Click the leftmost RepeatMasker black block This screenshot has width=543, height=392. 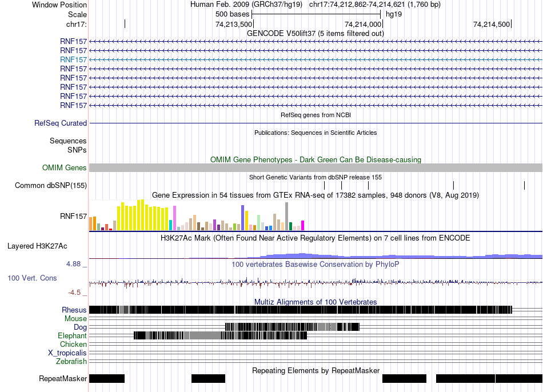(x=107, y=378)
